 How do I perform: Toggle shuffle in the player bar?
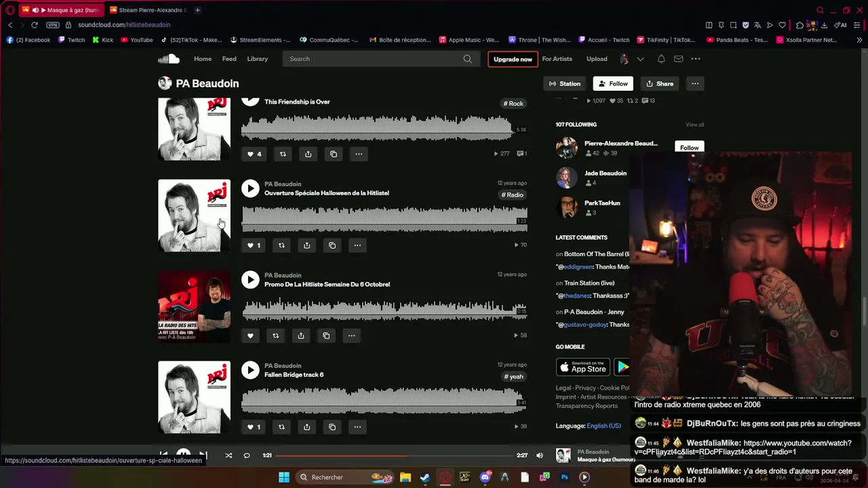pyautogui.click(x=229, y=455)
